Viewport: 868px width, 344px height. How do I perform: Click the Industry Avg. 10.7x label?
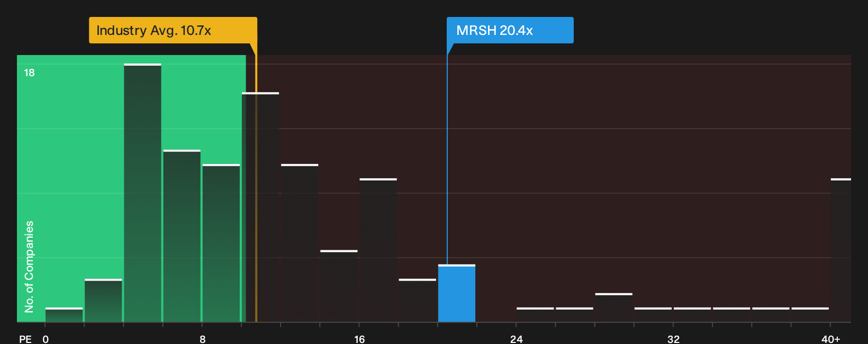coord(173,30)
